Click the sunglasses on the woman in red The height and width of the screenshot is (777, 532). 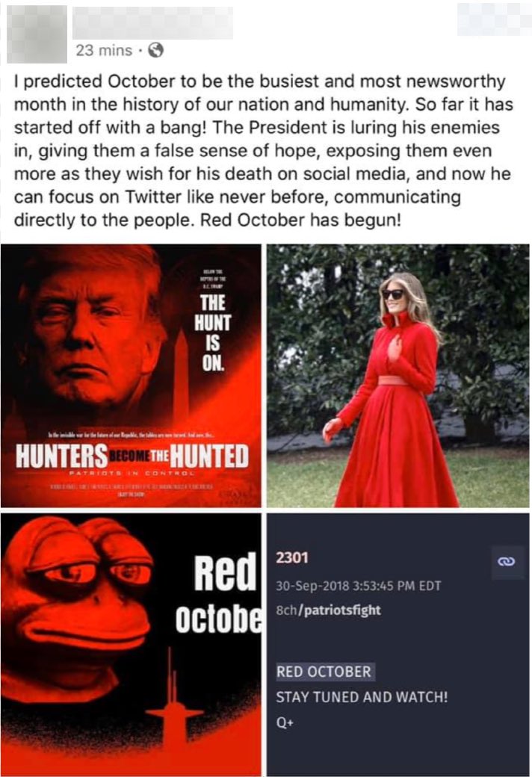coord(393,294)
